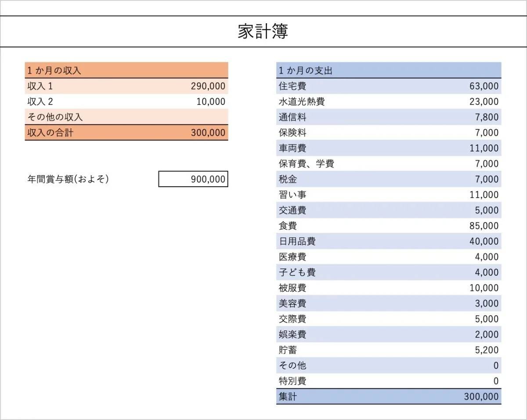527x420 pixels.
Task: Click the 2,000 entertainment value
Action: (487, 334)
